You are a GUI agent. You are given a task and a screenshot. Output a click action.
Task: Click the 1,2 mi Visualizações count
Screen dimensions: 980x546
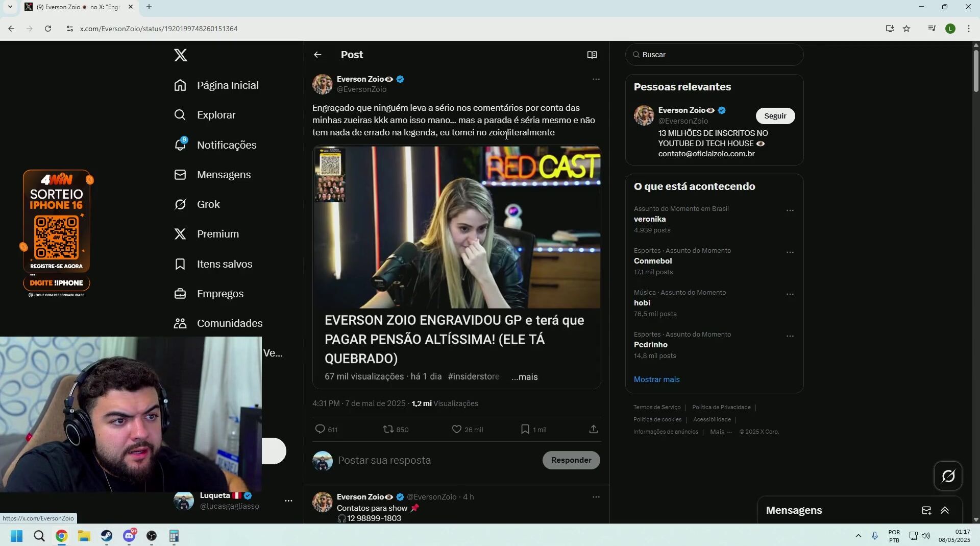445,403
